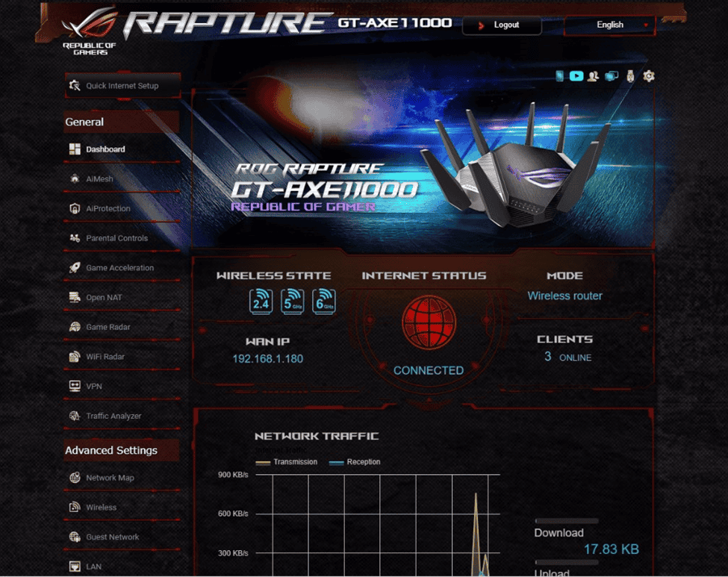
Task: Click the INTERNET STATUS heading
Action: [424, 275]
